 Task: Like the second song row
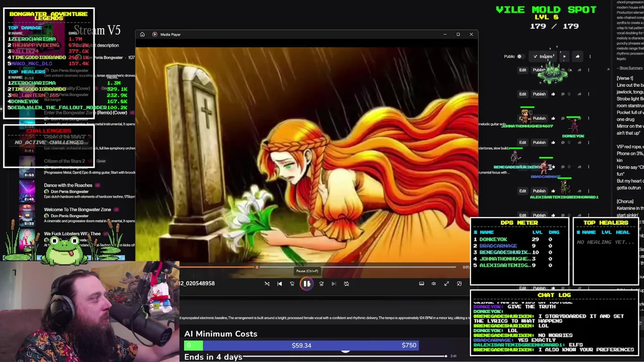pos(553,94)
